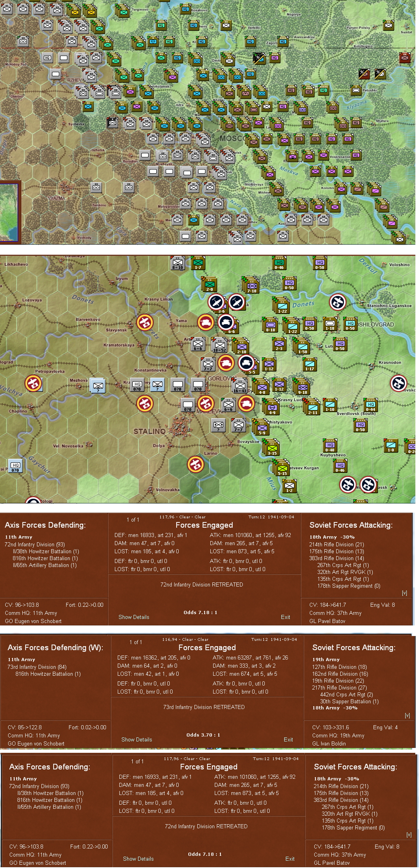Click the 7-18 Soviet unit stack
This screenshot has width=419, height=868.
251,285
